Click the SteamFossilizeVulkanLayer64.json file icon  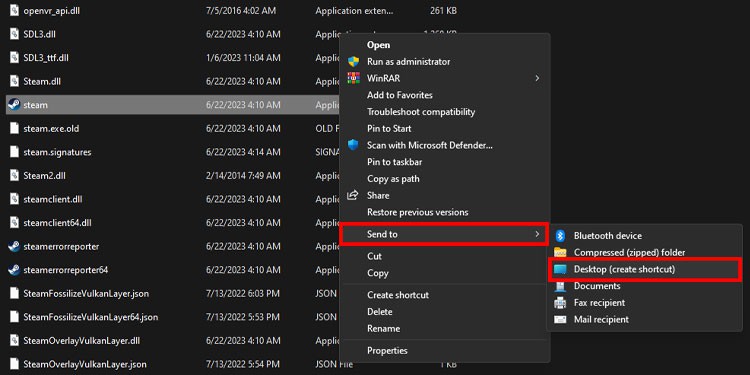click(14, 317)
